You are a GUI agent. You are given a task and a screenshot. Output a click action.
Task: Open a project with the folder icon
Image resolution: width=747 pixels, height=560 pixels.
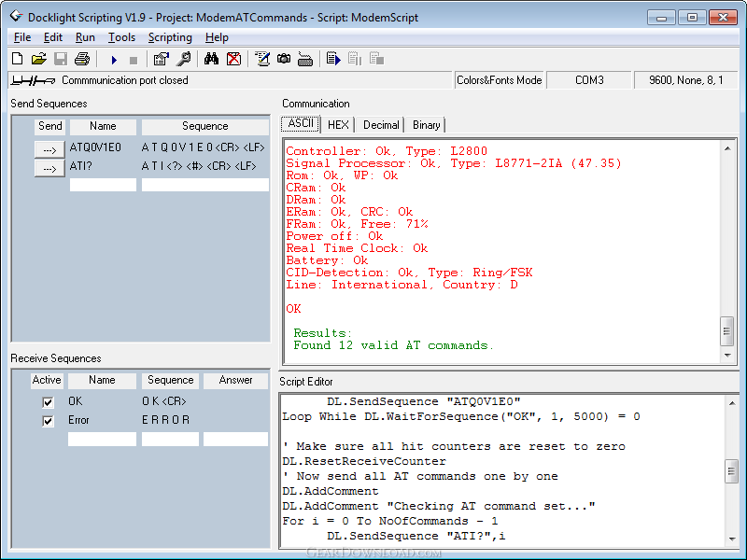(x=38, y=59)
